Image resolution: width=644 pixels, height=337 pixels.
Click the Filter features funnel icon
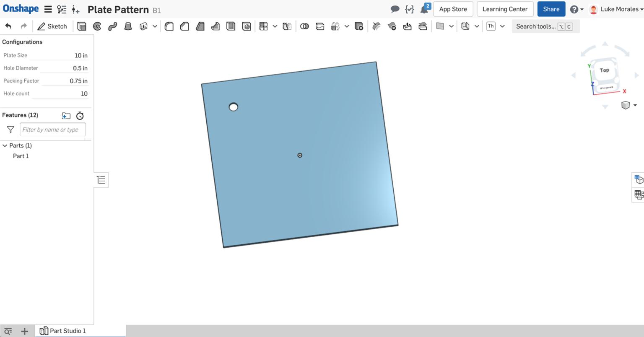[x=10, y=130]
